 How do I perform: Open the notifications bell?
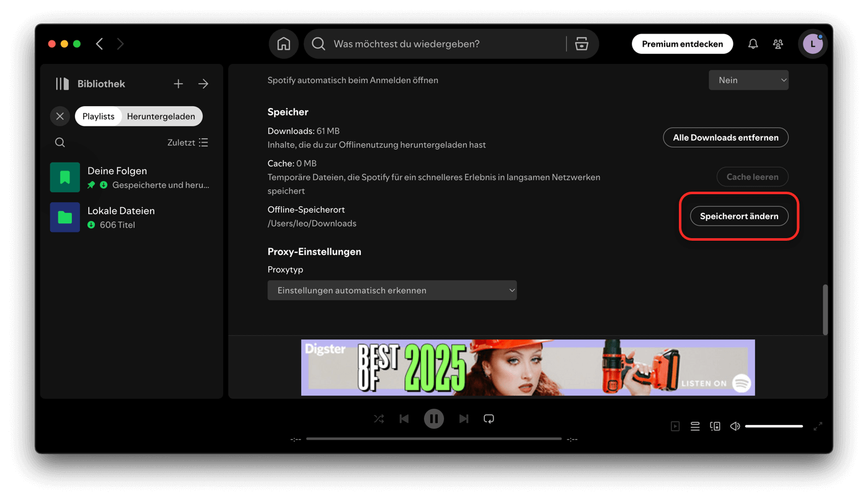pyautogui.click(x=753, y=44)
